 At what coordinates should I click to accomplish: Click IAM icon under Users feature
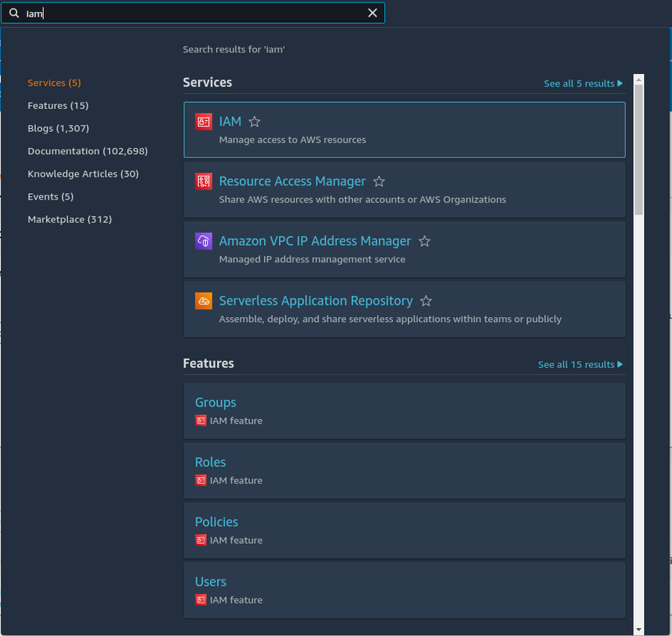200,600
